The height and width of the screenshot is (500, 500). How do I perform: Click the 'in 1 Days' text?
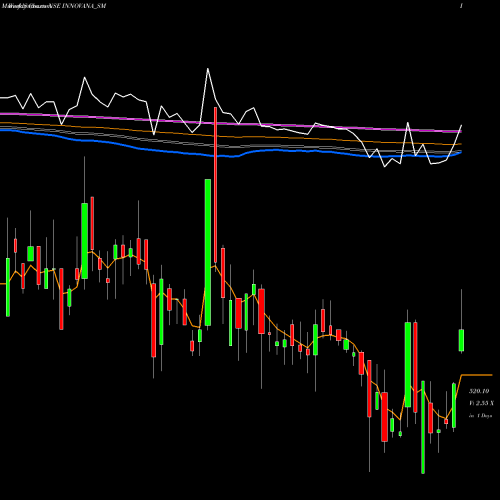[x=480, y=416]
